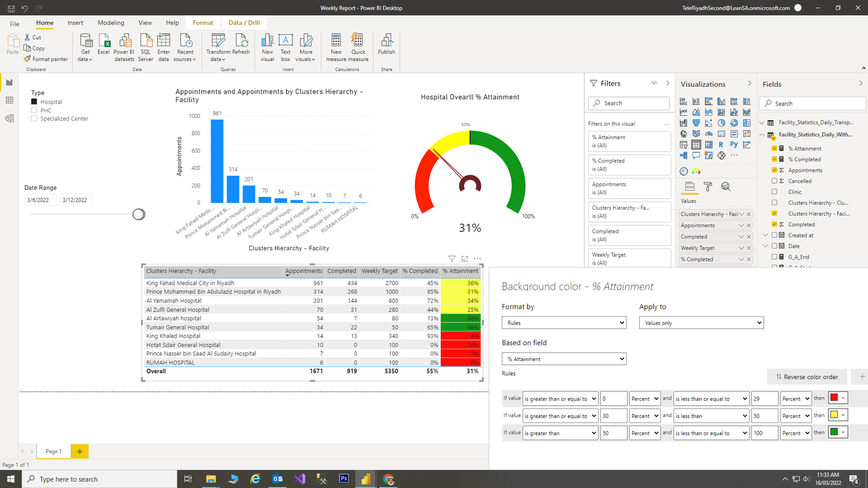The height and width of the screenshot is (488, 868).
Task: Uncheck the % Attainment field
Action: 774,148
